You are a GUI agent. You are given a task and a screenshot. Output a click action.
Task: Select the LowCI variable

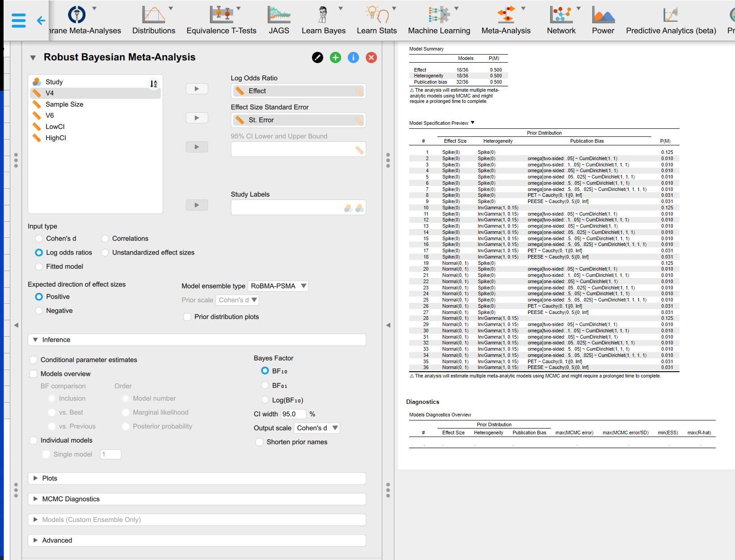[x=95, y=127]
